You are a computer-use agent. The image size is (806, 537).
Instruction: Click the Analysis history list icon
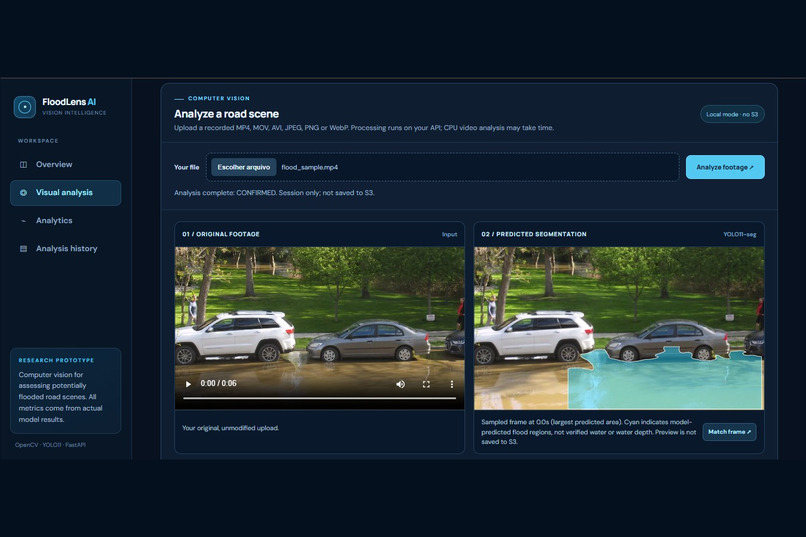coord(23,249)
